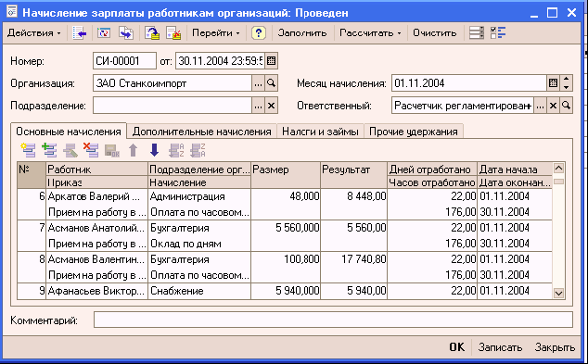Click the Оклад по дням cell

point(199,244)
